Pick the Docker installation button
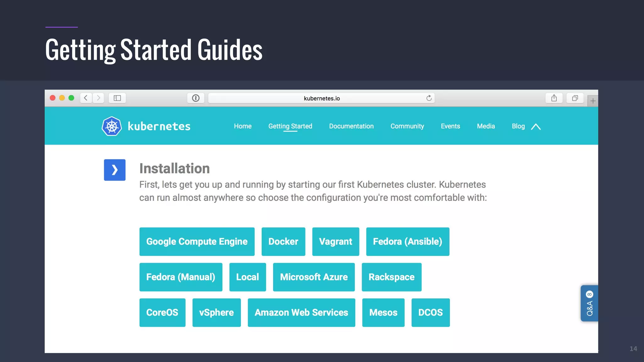Image resolution: width=644 pixels, height=362 pixels. (x=283, y=242)
